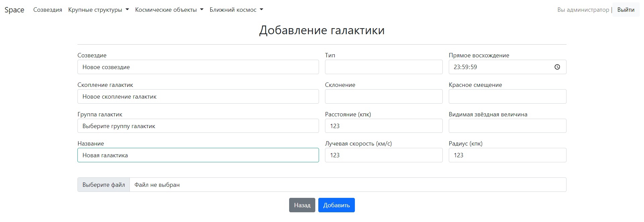Open the Скопление галактик select box

198,97
